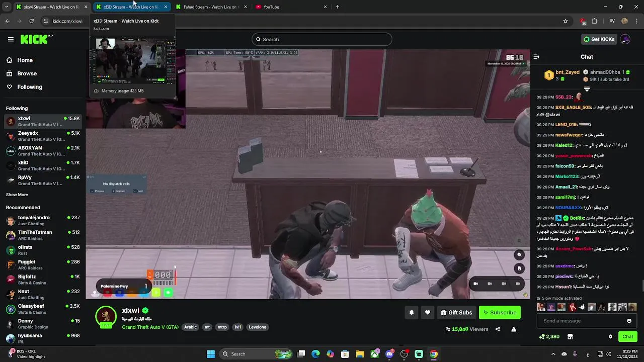Image resolution: width=644 pixels, height=362 pixels.
Task: Open Discord from the taskbar
Action: pyautogui.click(x=389, y=354)
